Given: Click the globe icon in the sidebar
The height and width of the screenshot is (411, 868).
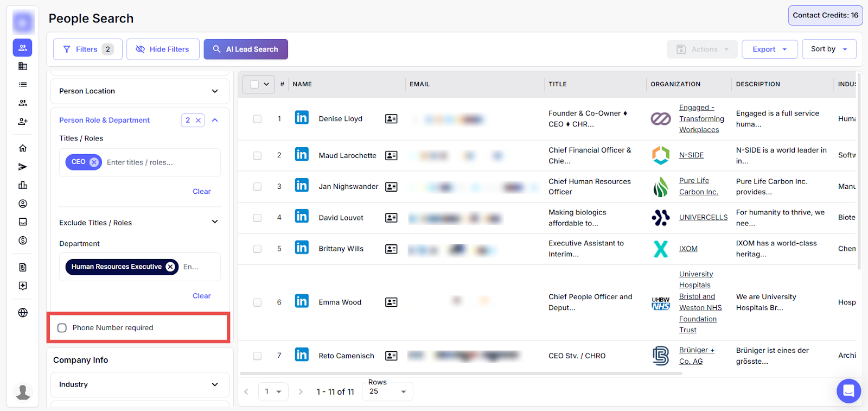Looking at the screenshot, I should tap(23, 313).
